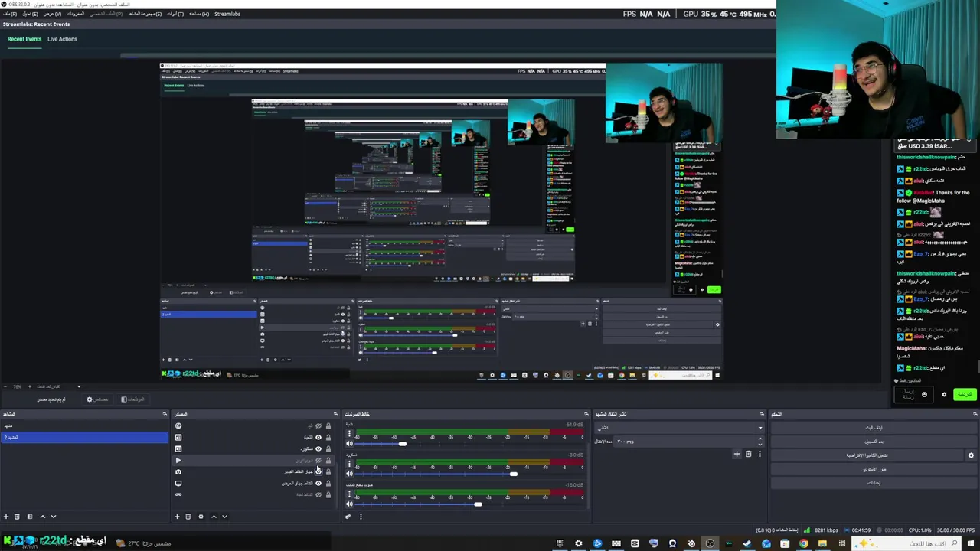Open virtual camera settings gear icon
980x551 pixels.
pos(971,455)
